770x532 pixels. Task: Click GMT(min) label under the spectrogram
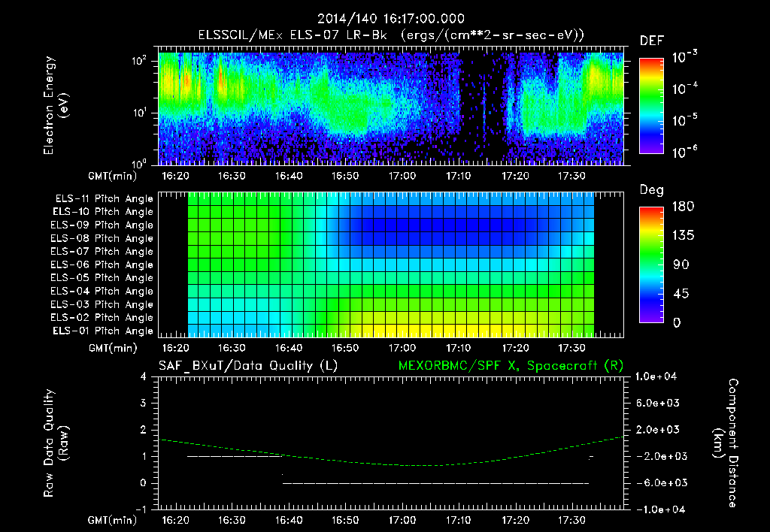(x=113, y=176)
